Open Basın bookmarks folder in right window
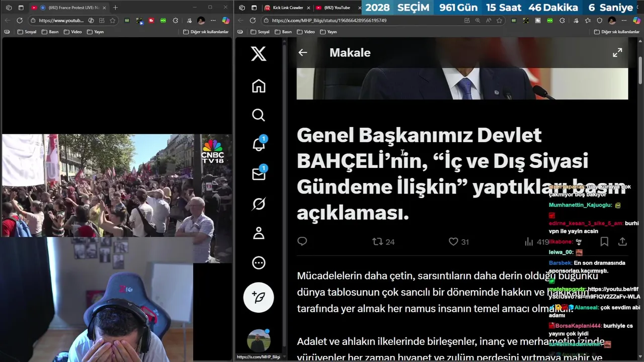644x362 pixels. click(283, 32)
